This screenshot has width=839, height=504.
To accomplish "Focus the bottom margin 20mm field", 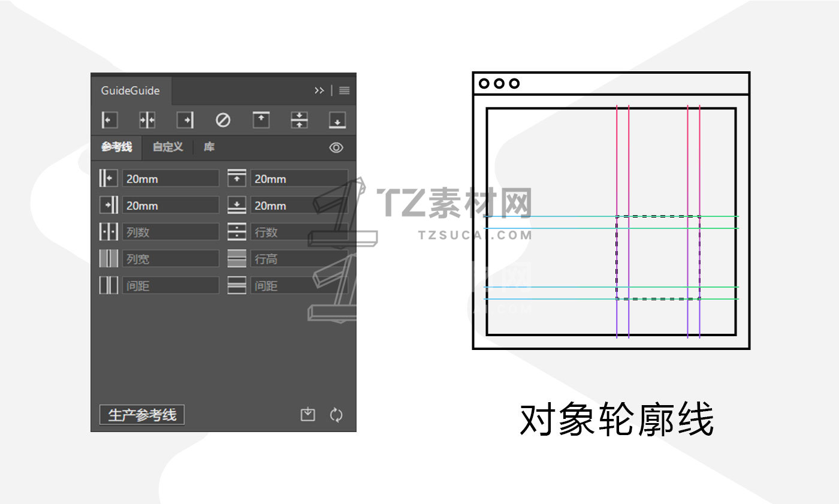I will pyautogui.click(x=299, y=205).
